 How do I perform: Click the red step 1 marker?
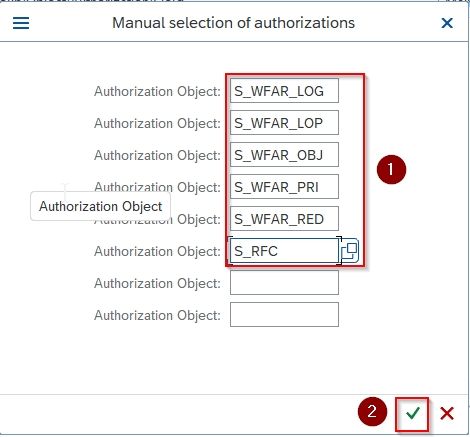391,169
